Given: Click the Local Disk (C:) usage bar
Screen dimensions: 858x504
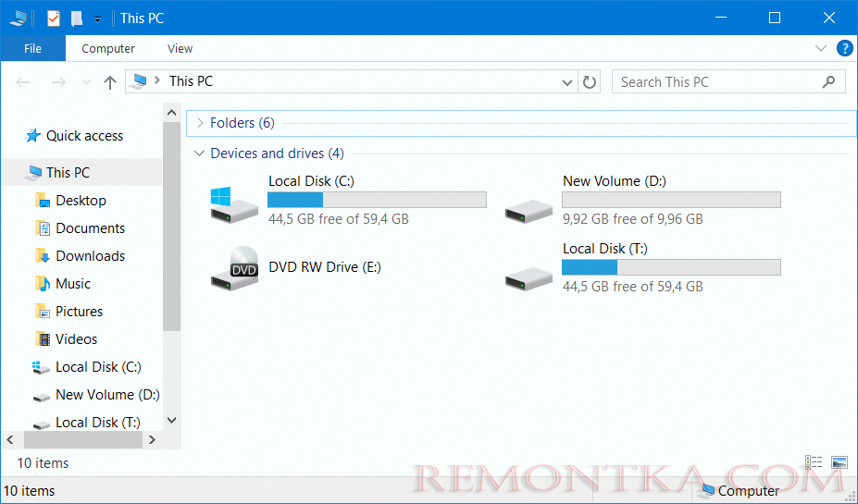Looking at the screenshot, I should pos(377,200).
